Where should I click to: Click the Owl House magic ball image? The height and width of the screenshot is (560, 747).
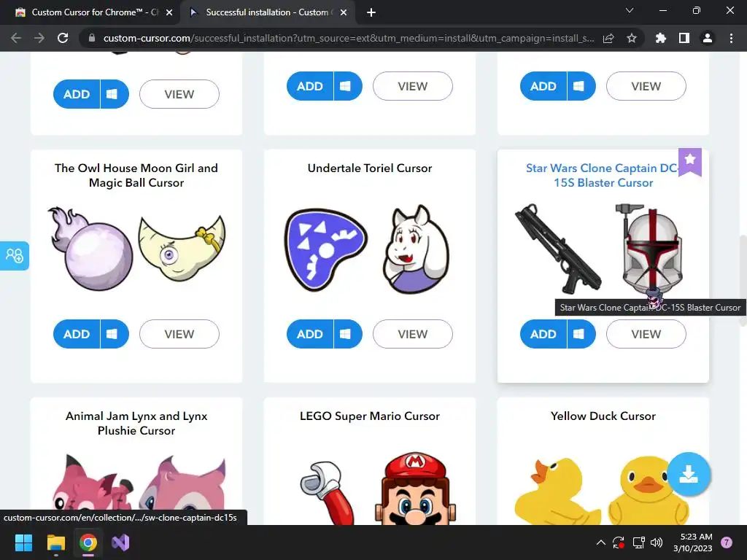(91, 249)
